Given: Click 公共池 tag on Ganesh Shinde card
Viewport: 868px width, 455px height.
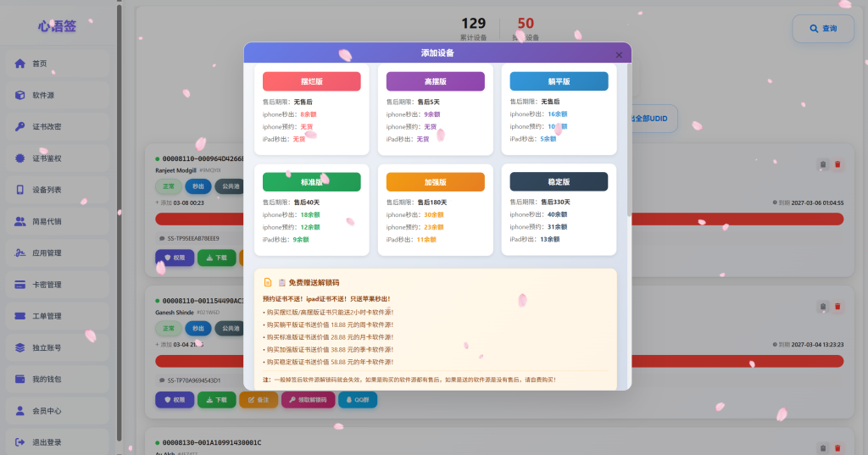Looking at the screenshot, I should [230, 328].
